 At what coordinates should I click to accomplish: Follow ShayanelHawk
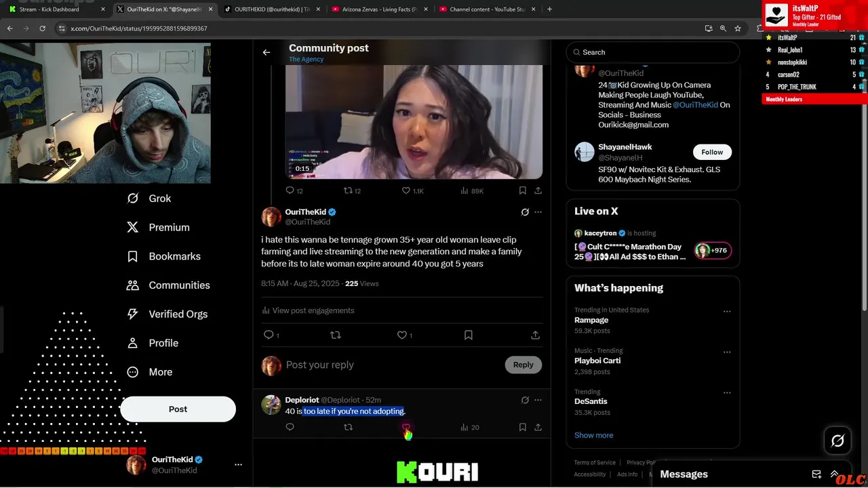(x=712, y=152)
